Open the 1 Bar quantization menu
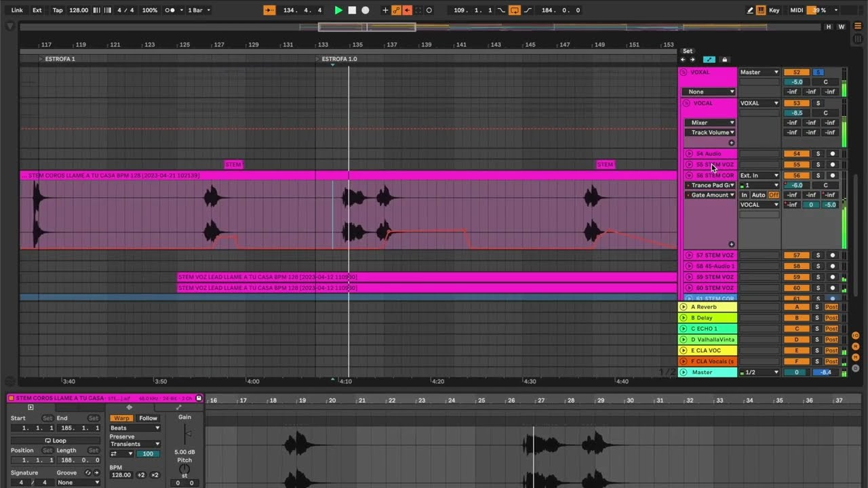 (x=198, y=10)
